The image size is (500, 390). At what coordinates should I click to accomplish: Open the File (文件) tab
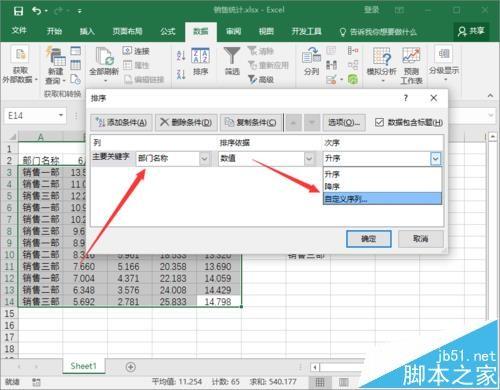(x=19, y=31)
